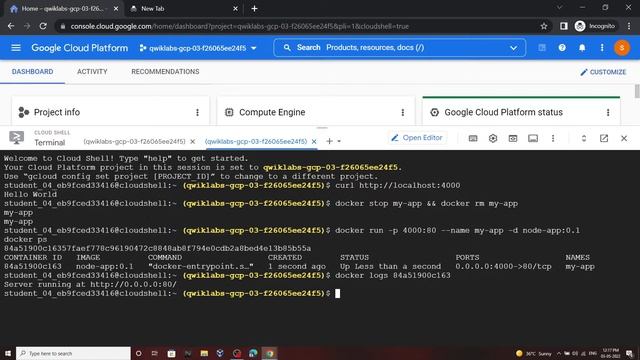Click the Compute Engine card title
The width and height of the screenshot is (640, 360).
272,112
